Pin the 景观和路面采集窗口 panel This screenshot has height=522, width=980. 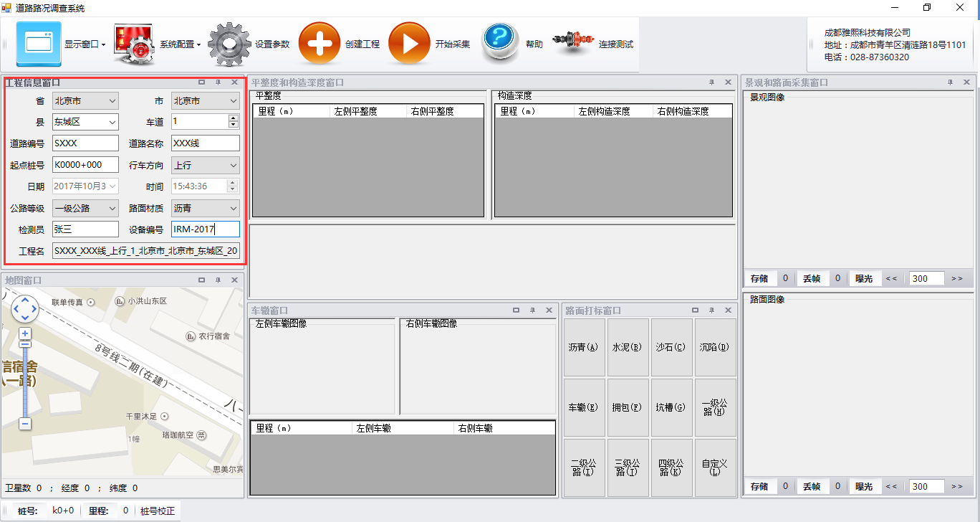(x=950, y=82)
